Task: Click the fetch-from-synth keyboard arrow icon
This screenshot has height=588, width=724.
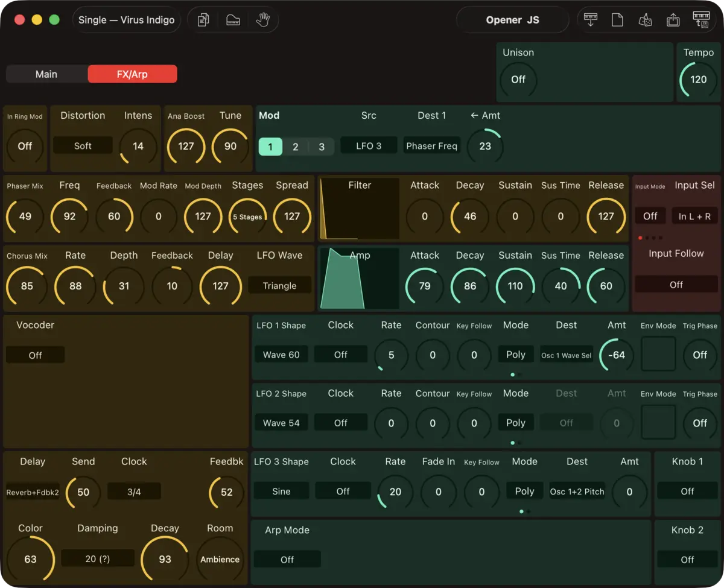Action: (591, 20)
